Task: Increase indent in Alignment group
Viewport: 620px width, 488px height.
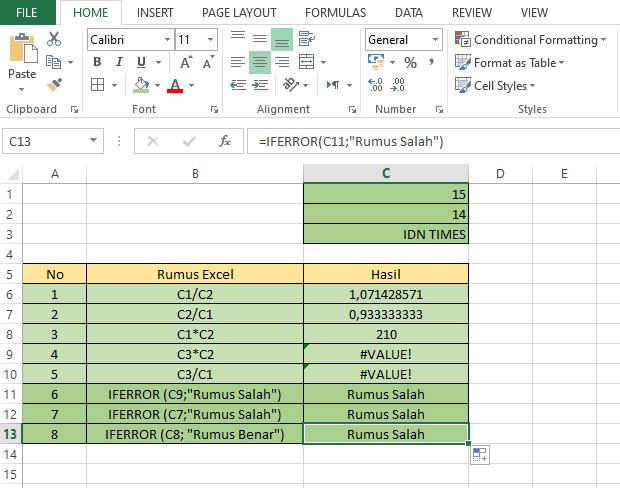Action: coord(260,85)
